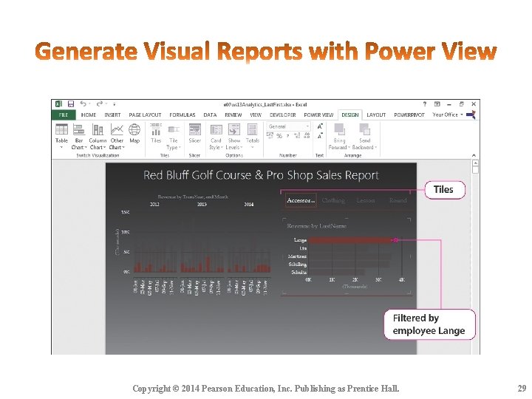Open Send Backward arrange options
This screenshot has height=399, width=532.
(365, 137)
